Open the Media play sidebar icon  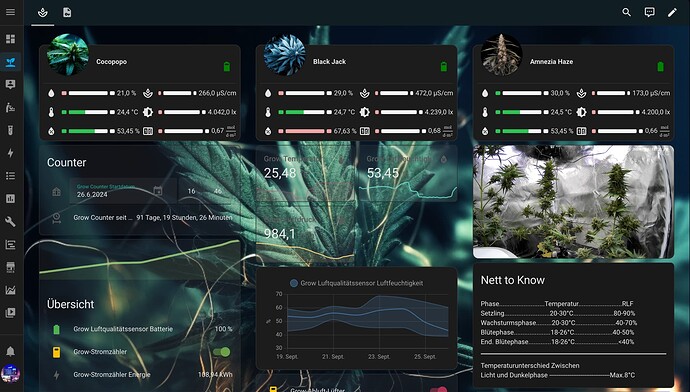tap(10, 313)
